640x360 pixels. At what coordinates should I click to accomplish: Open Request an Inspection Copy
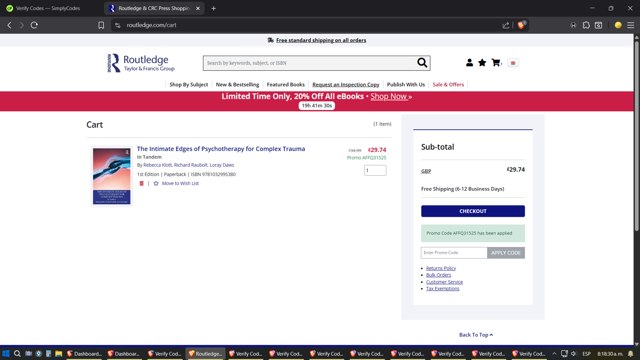[346, 84]
